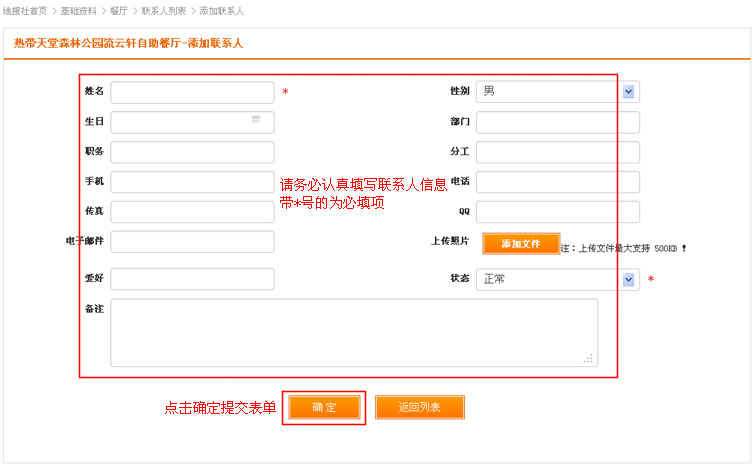Go to 地接社首页 breadcrumb link
755x473 pixels.
25,10
